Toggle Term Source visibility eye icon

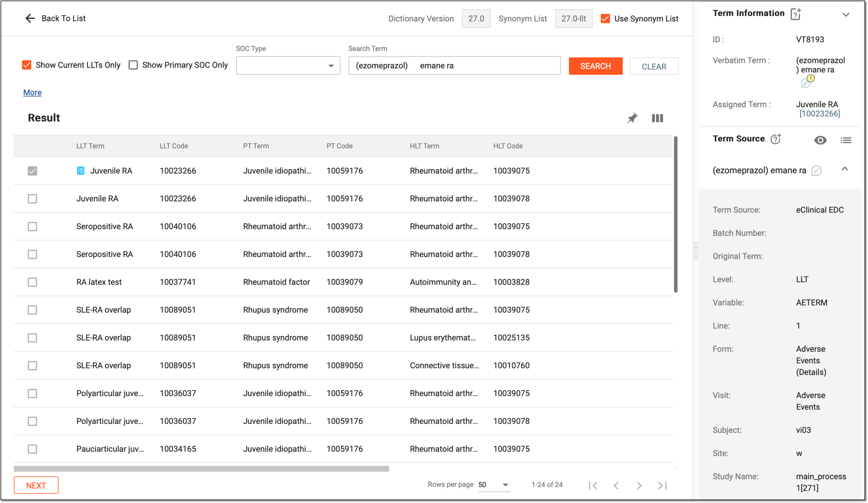[820, 140]
